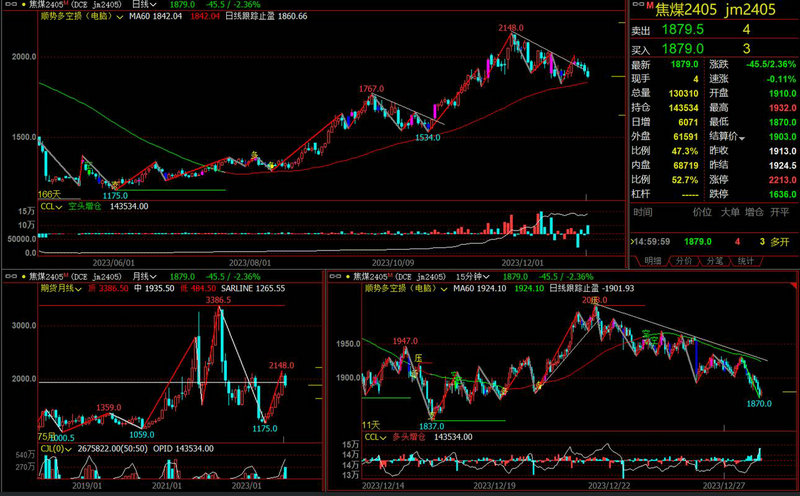The image size is (800, 496).
Task: Switch to the 分笔 tab
Action: (714, 261)
